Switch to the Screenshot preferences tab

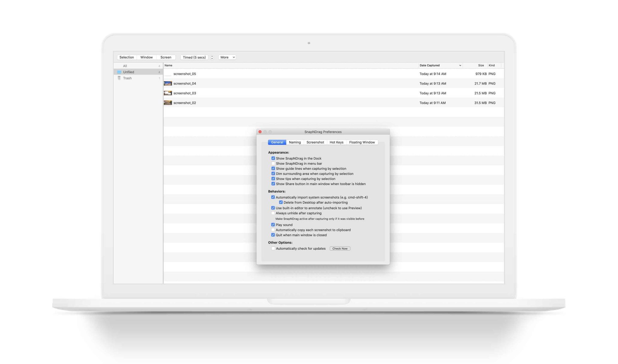[x=315, y=142]
